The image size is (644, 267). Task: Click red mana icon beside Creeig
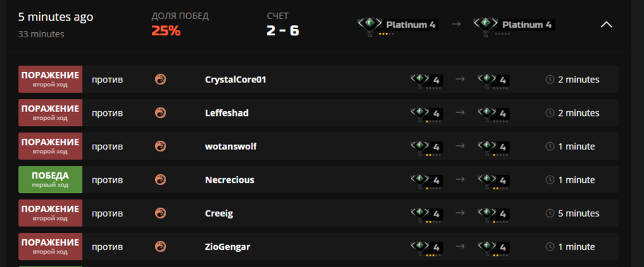pos(160,214)
